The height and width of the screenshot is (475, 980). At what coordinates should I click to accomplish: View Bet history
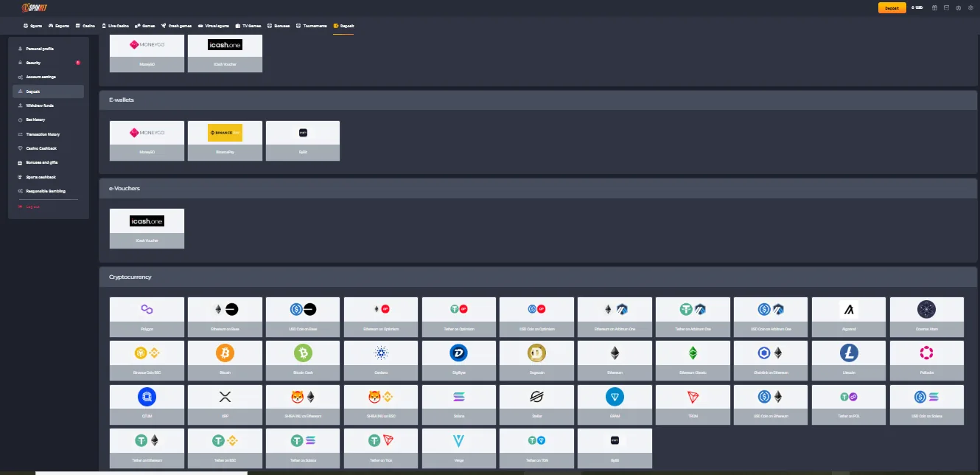coord(48,119)
